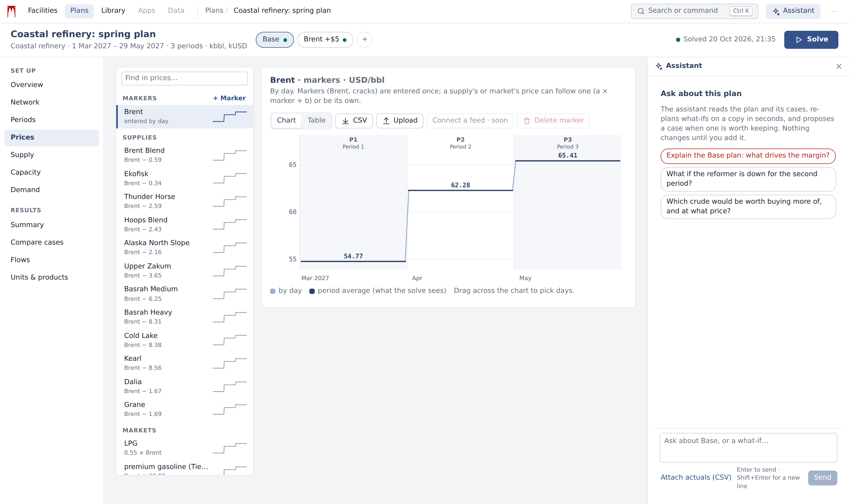
Task: Click Plans breadcrumb link
Action: (x=214, y=11)
